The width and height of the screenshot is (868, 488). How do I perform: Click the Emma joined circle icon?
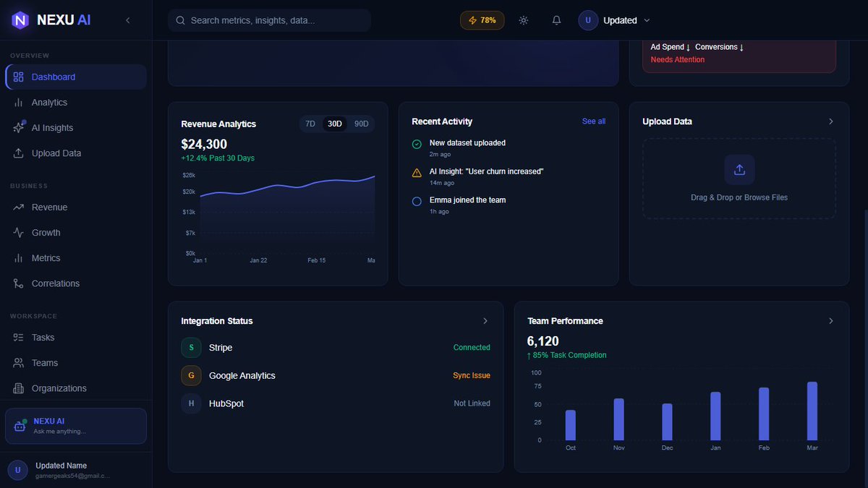417,202
